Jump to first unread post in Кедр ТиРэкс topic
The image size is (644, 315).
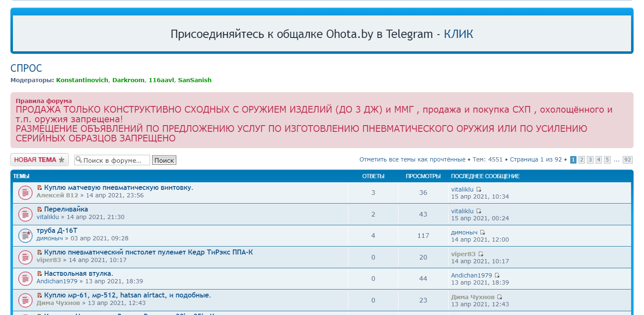coord(40,252)
